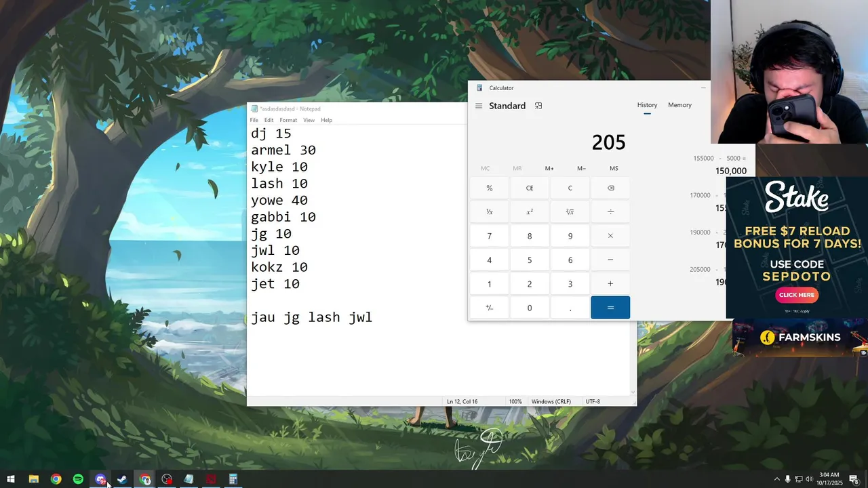868x488 pixels.
Task: Click the number 3 key
Action: (570, 284)
